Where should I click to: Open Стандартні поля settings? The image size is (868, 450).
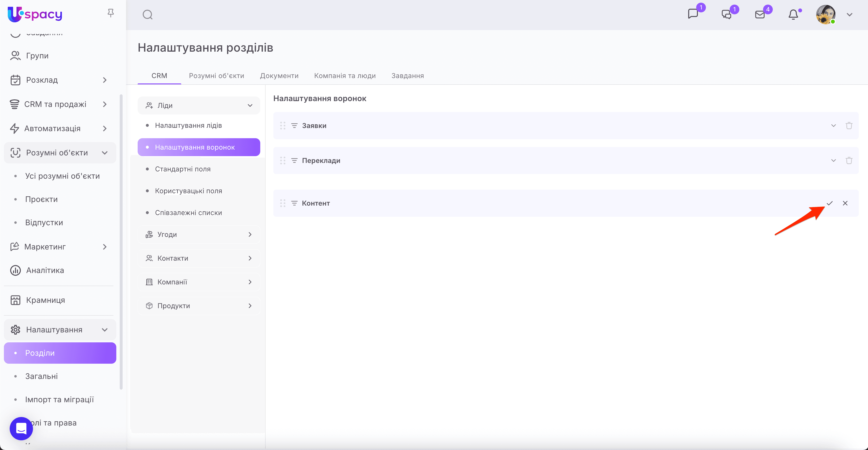point(183,169)
